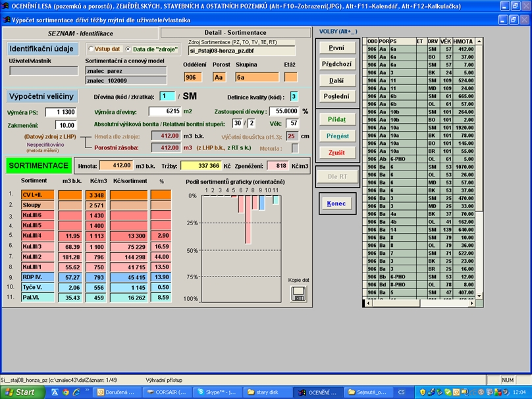Toggle the Metoda checkbox field
The width and height of the screenshot is (532, 399).
(295, 148)
